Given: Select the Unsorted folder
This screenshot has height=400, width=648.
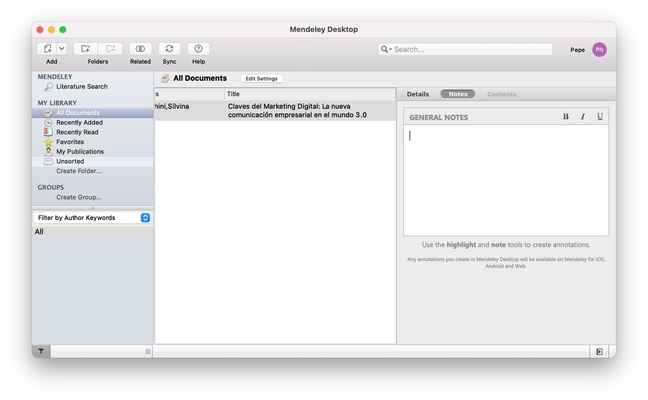Looking at the screenshot, I should click(x=93, y=161).
